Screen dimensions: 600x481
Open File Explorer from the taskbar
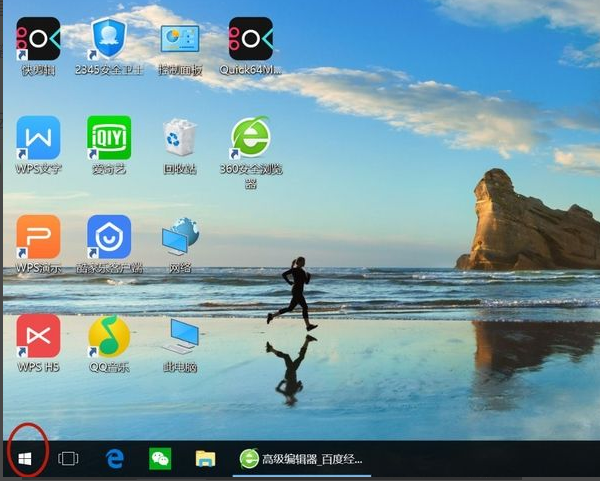tap(205, 459)
